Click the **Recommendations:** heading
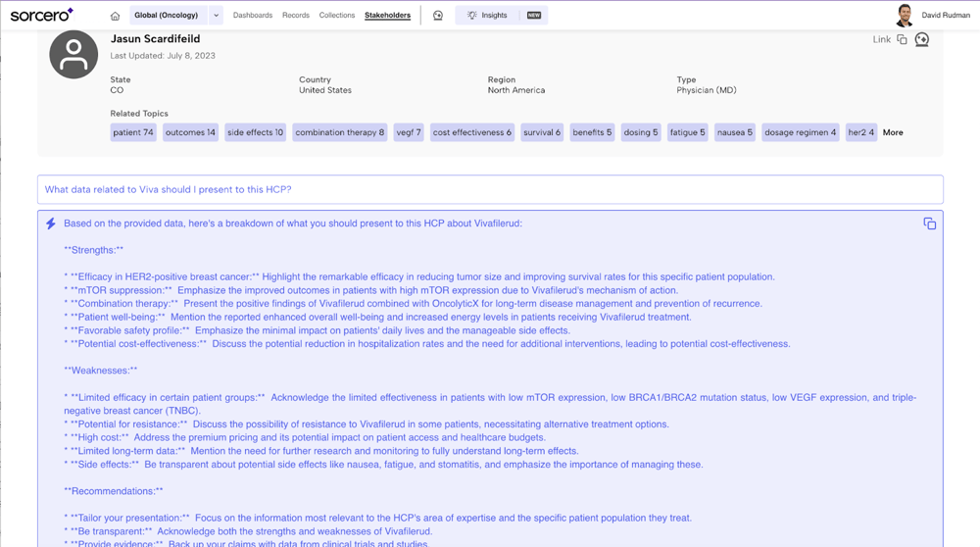 (113, 491)
